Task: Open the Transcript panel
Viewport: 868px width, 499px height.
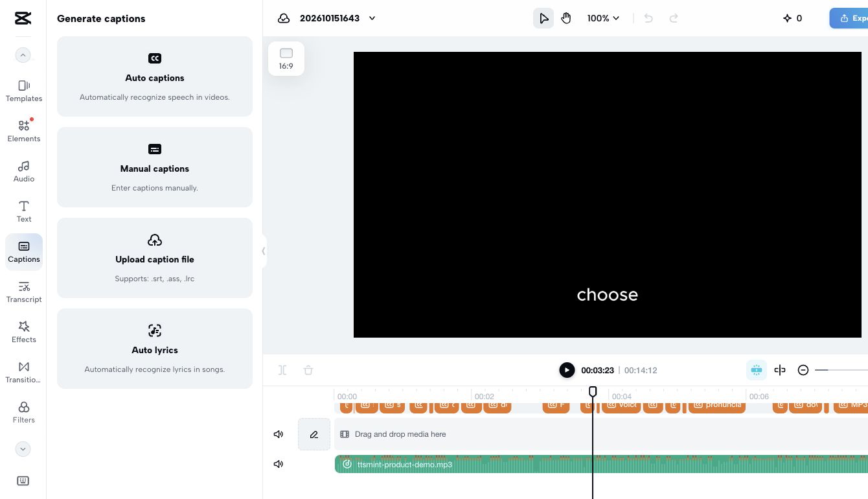Action: coord(24,292)
